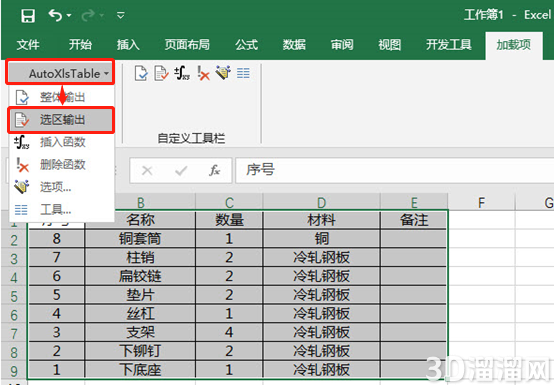Click the cell containing 铜套筒
This screenshot has width=554, height=385.
click(x=140, y=238)
